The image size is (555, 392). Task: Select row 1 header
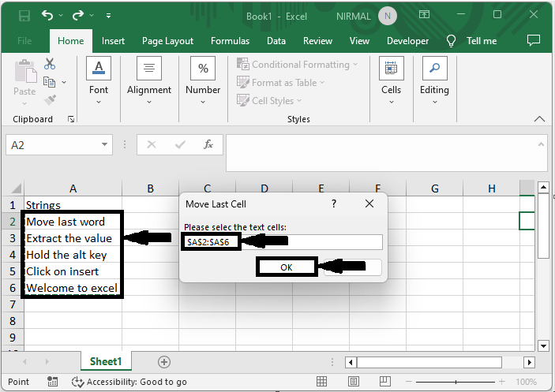(x=13, y=205)
